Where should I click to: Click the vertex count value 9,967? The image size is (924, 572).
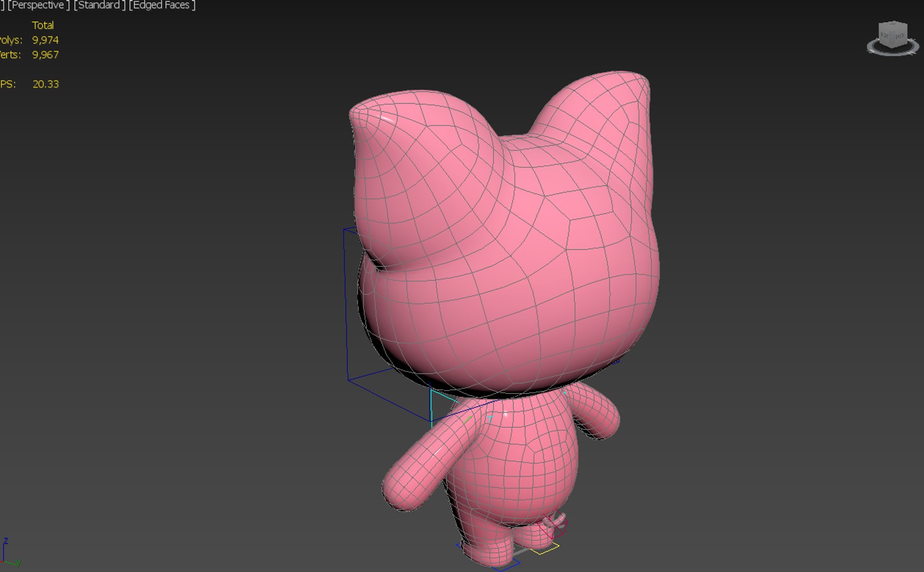pos(46,55)
